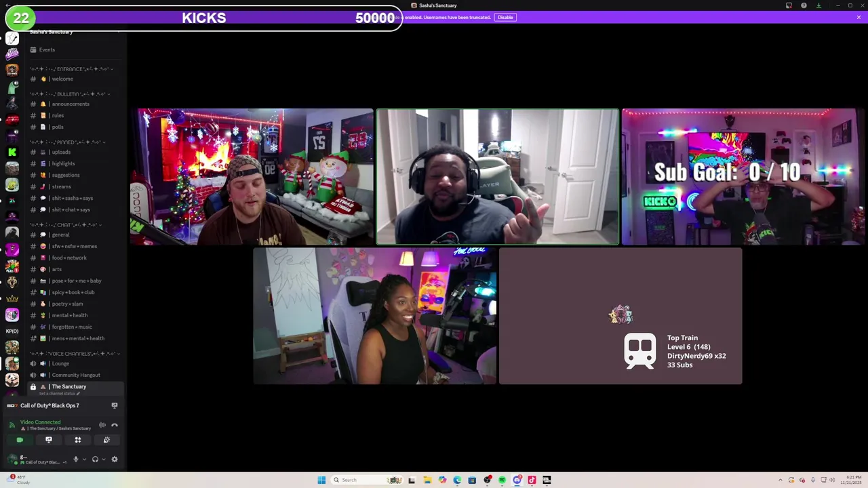Share your screen from voice panel
The width and height of the screenshot is (868, 488).
pos(49,440)
